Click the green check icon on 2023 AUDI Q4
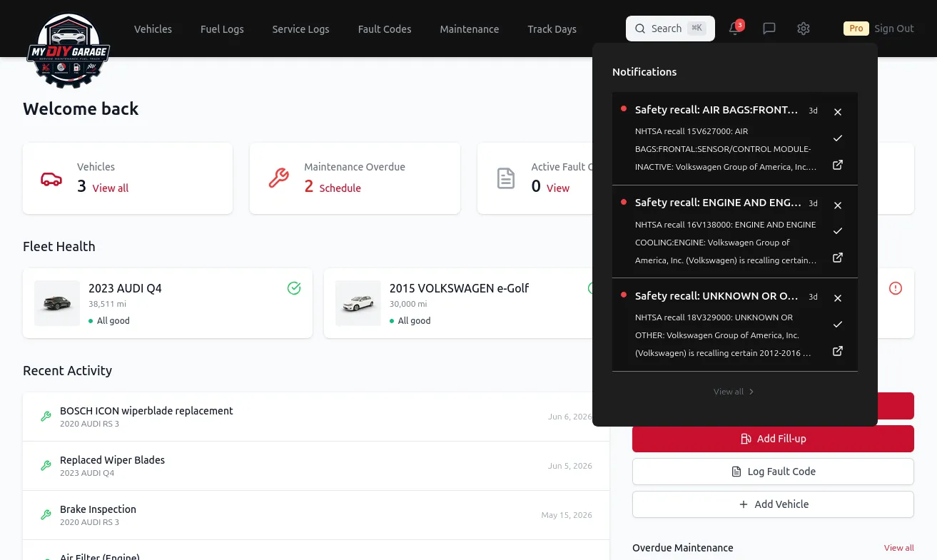The height and width of the screenshot is (560, 937). [x=294, y=288]
